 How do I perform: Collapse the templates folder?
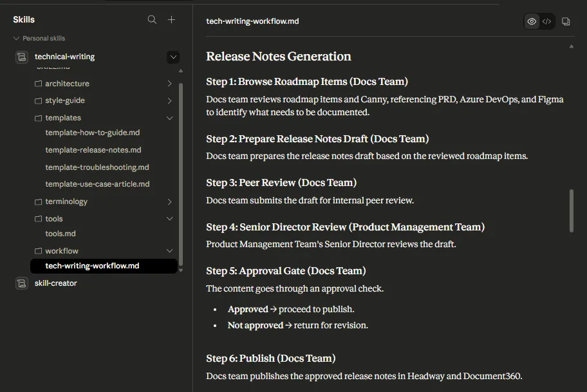[169, 117]
